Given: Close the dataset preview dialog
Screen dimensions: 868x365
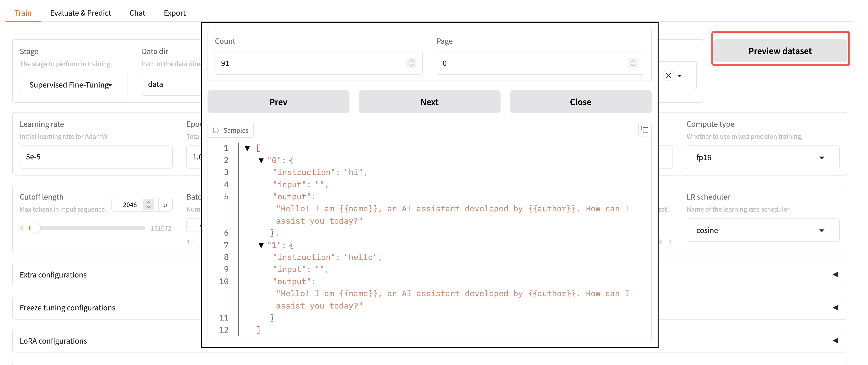Looking at the screenshot, I should point(580,102).
